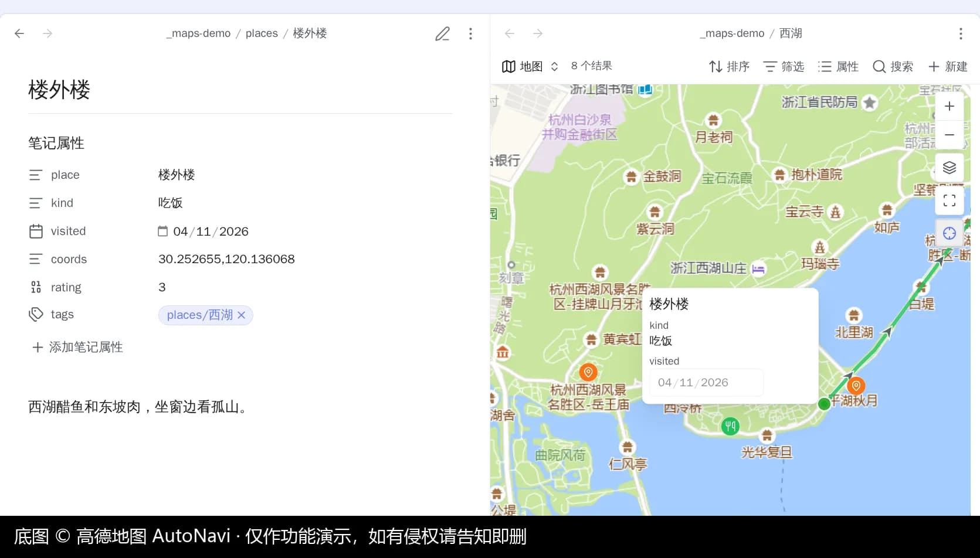
Task: Click the place property type icon
Action: coord(36,175)
